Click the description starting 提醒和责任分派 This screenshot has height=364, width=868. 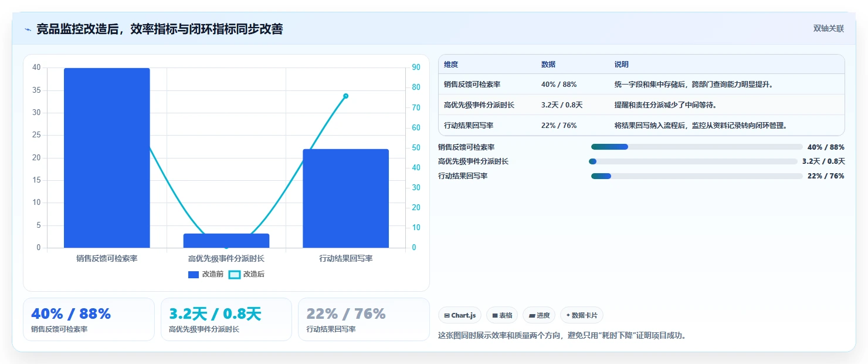point(666,105)
